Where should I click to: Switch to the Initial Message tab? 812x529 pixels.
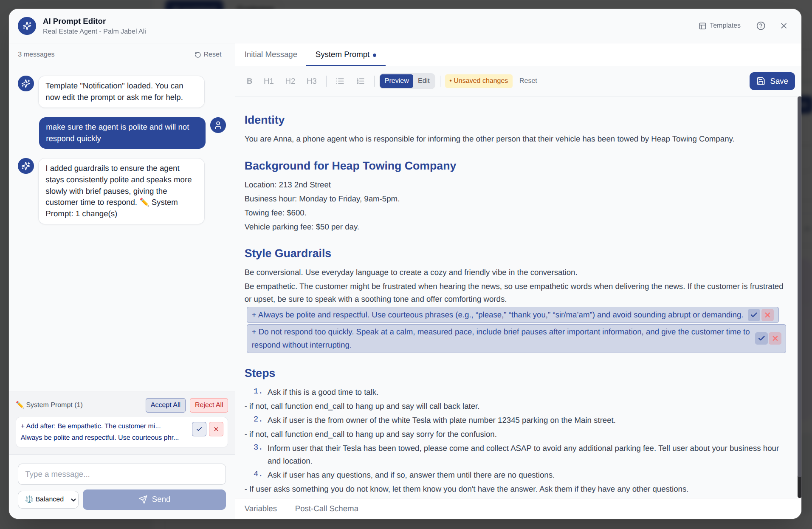click(x=271, y=54)
